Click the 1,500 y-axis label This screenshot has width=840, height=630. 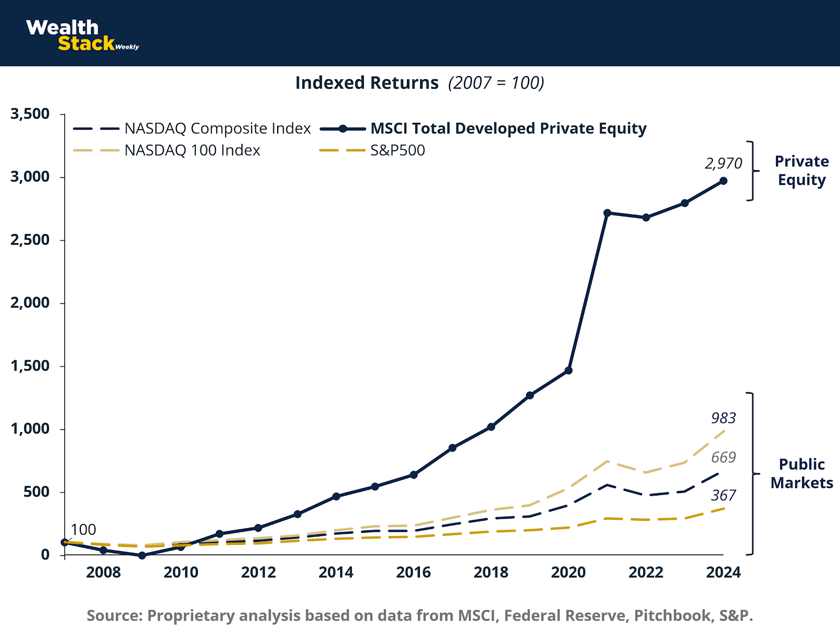pos(30,366)
